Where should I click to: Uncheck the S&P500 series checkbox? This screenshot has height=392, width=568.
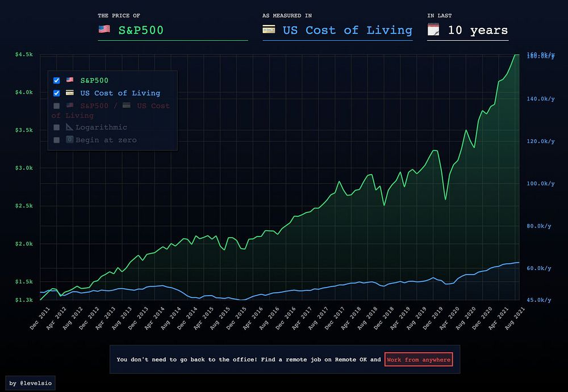click(56, 81)
